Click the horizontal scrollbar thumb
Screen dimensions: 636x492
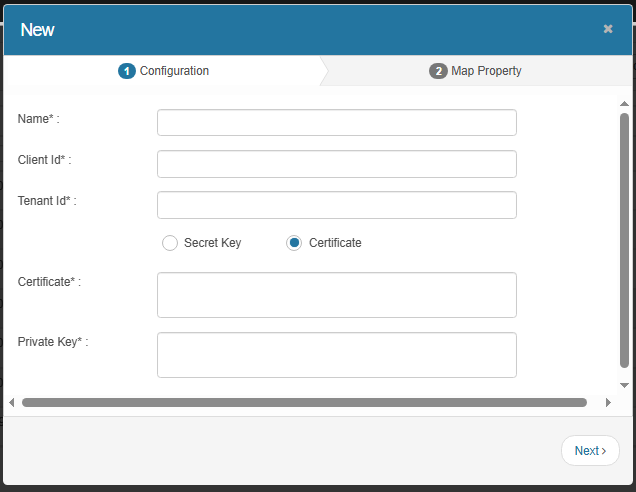(x=304, y=403)
